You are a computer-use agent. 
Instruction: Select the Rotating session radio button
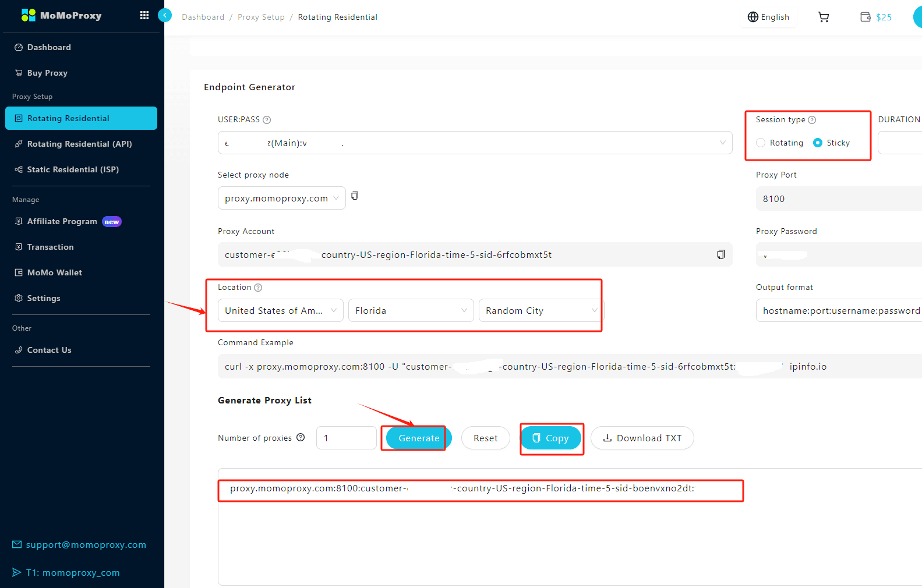point(761,143)
